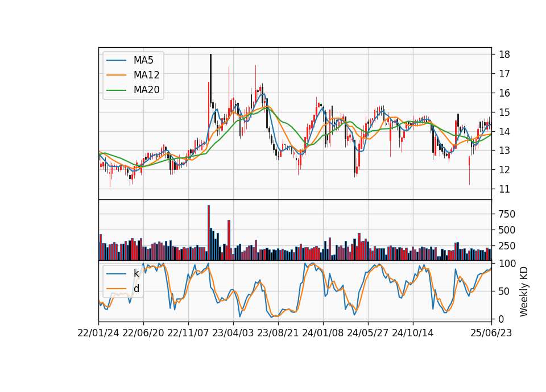Click the 22/06/20 date tick label
The width and height of the screenshot is (546, 392).
(x=143, y=333)
